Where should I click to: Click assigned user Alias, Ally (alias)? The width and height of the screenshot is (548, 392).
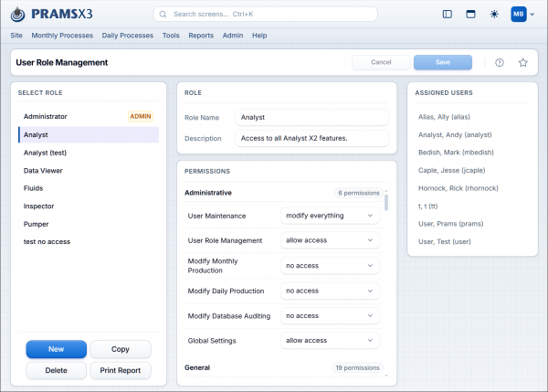tap(444, 117)
